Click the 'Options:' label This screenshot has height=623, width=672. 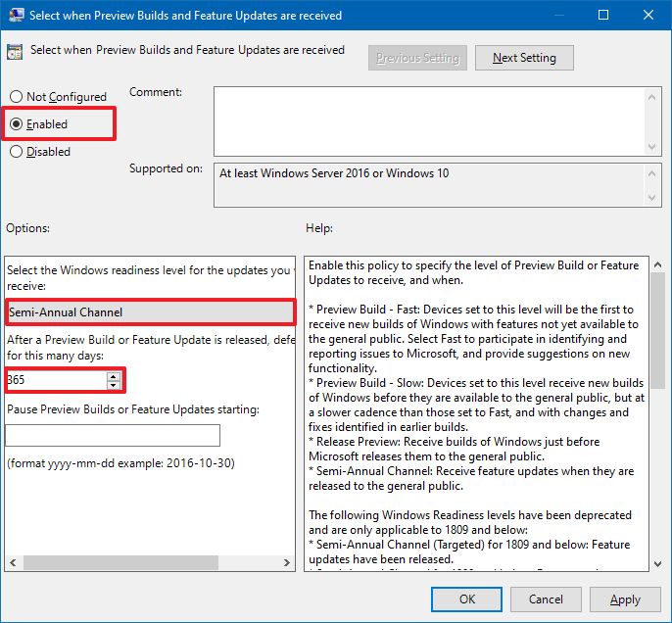coord(27,228)
